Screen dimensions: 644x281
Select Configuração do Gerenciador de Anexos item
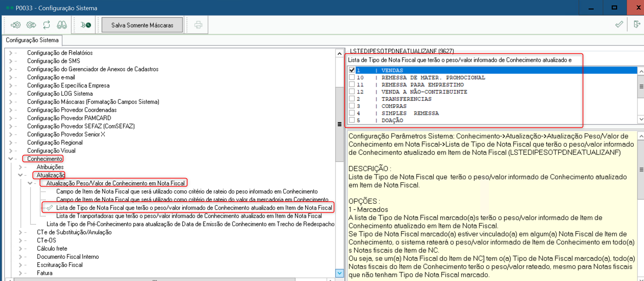coord(93,69)
